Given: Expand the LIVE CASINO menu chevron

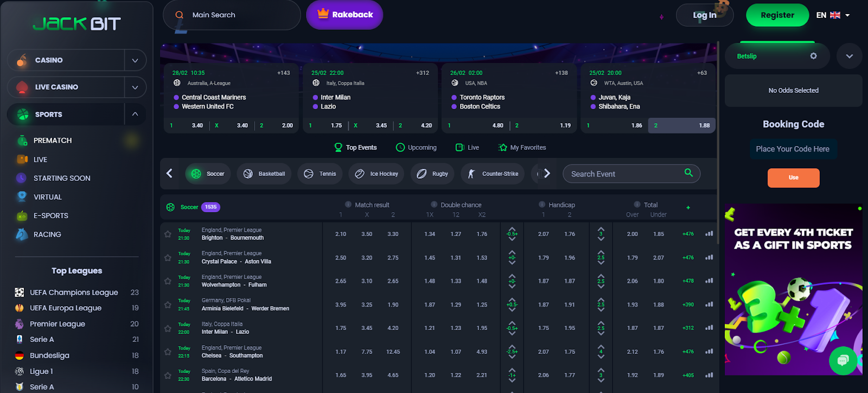Looking at the screenshot, I should 135,87.
